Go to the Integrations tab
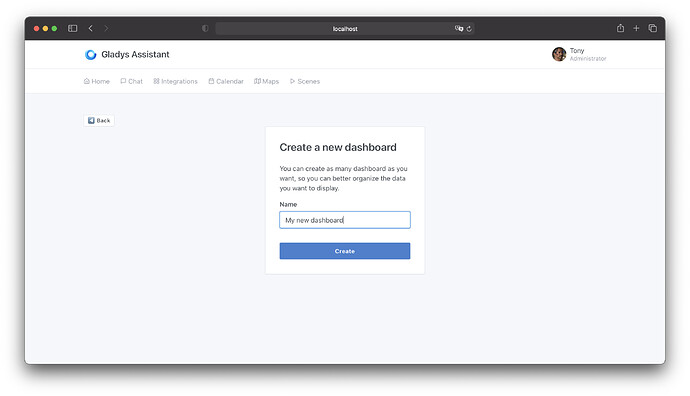Image resolution: width=690 pixels, height=396 pixels. (175, 81)
